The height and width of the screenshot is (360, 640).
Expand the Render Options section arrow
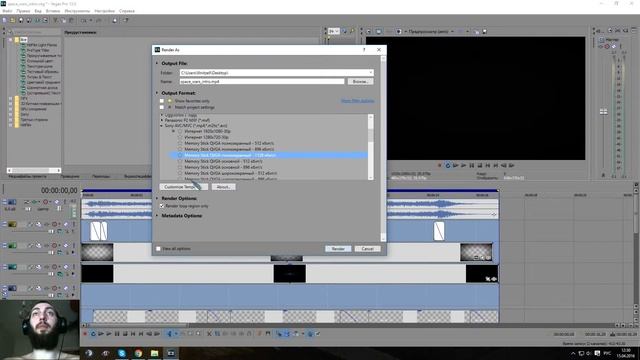[157, 198]
